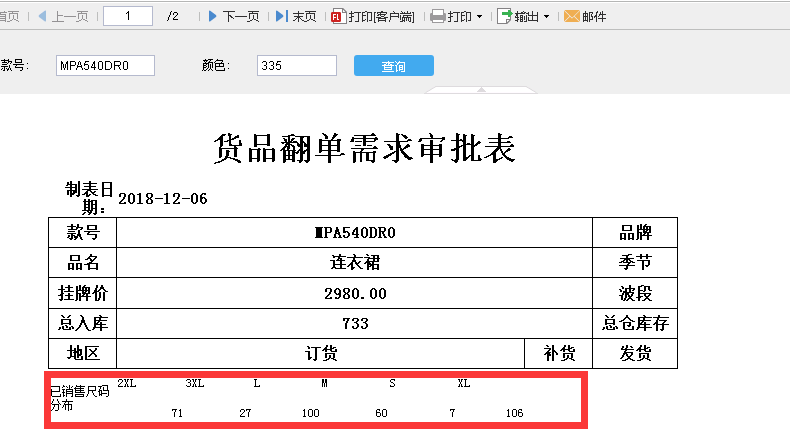Click the 打印 printer icon
790x431 pixels.
438,16
